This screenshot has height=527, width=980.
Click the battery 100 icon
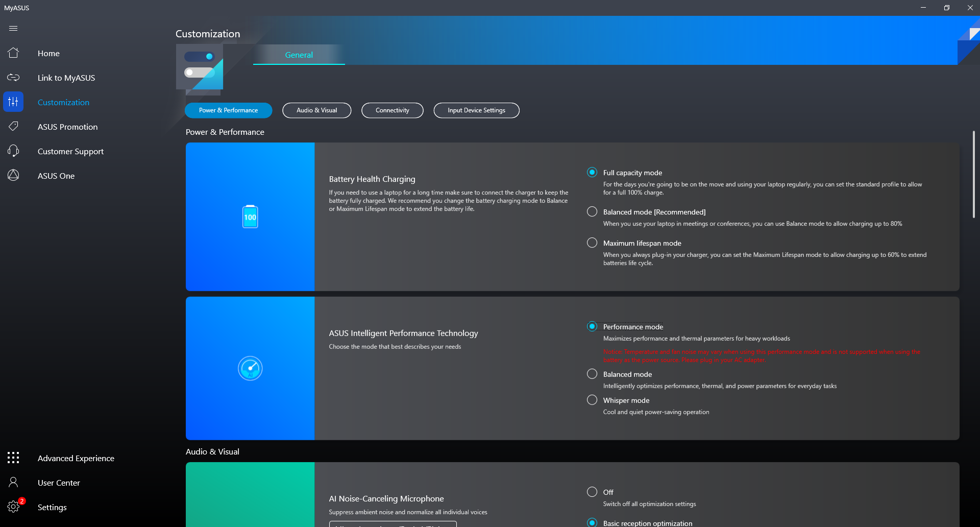[x=250, y=217]
